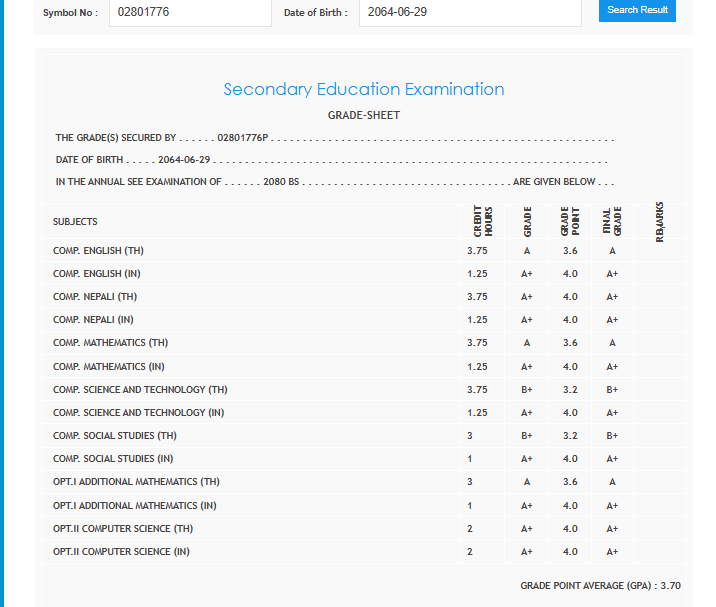Click the Secondary Education Examination heading
This screenshot has width=716, height=607.
[363, 89]
